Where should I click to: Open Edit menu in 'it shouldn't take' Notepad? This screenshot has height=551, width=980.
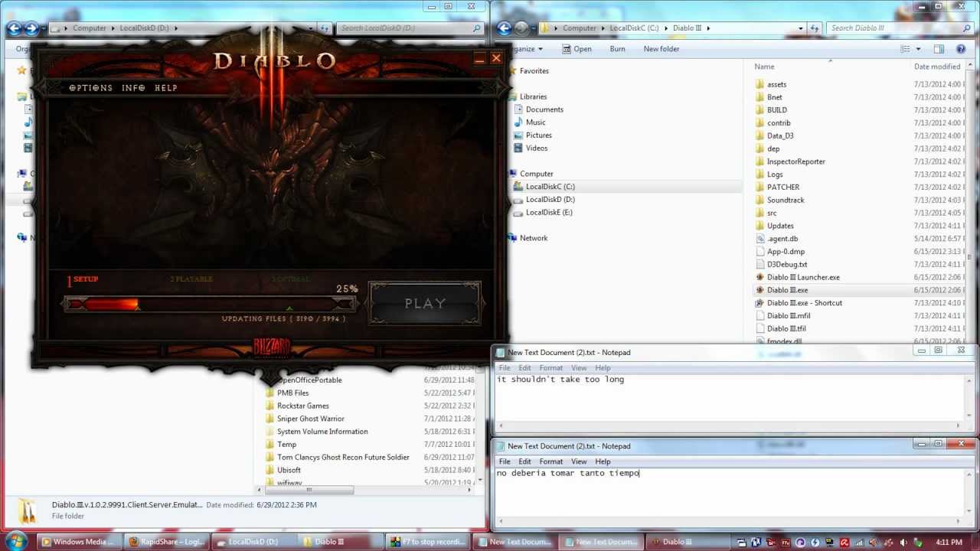click(524, 368)
